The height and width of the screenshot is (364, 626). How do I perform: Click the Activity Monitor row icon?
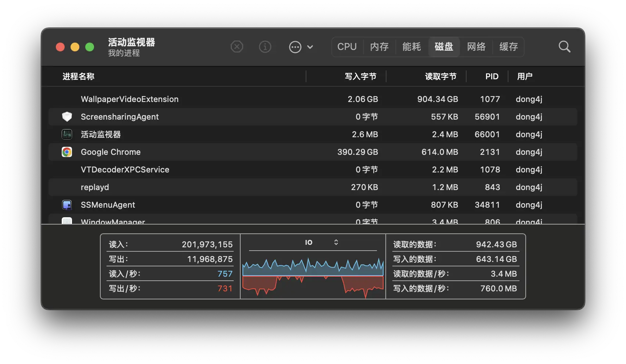[67, 134]
